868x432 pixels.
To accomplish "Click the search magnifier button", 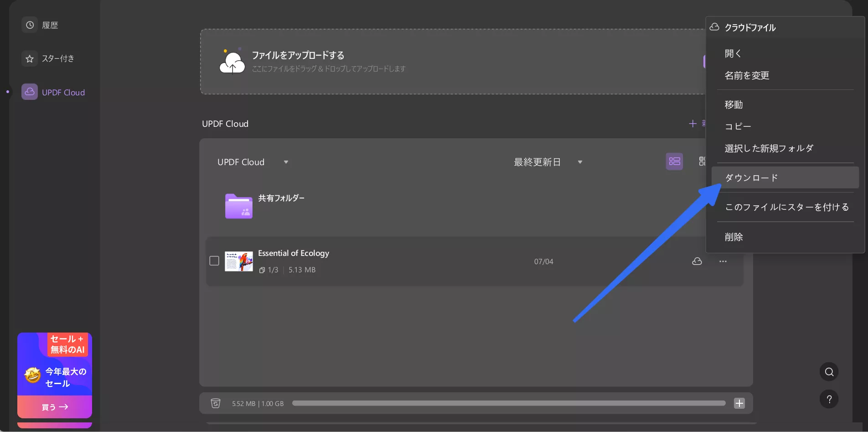I will pos(829,372).
